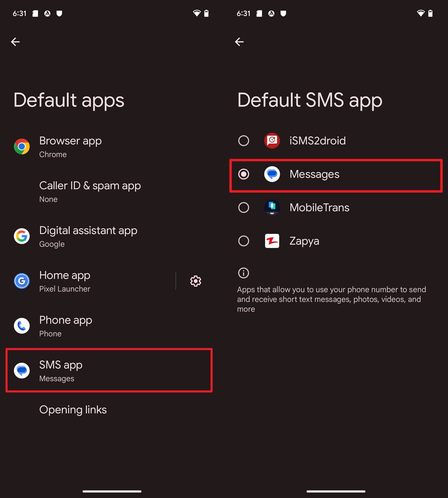Tap the iSMS2droid app icon

pyautogui.click(x=272, y=141)
